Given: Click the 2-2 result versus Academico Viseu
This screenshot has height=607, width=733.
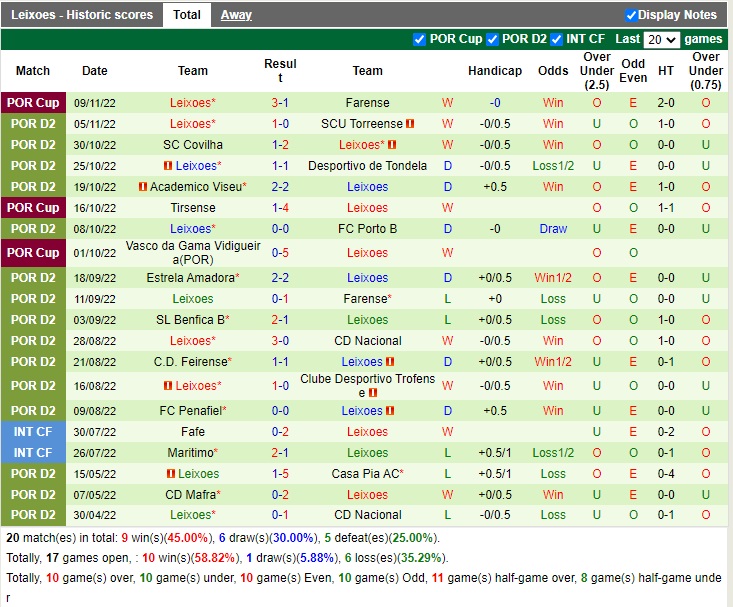Looking at the screenshot, I should (x=280, y=187).
